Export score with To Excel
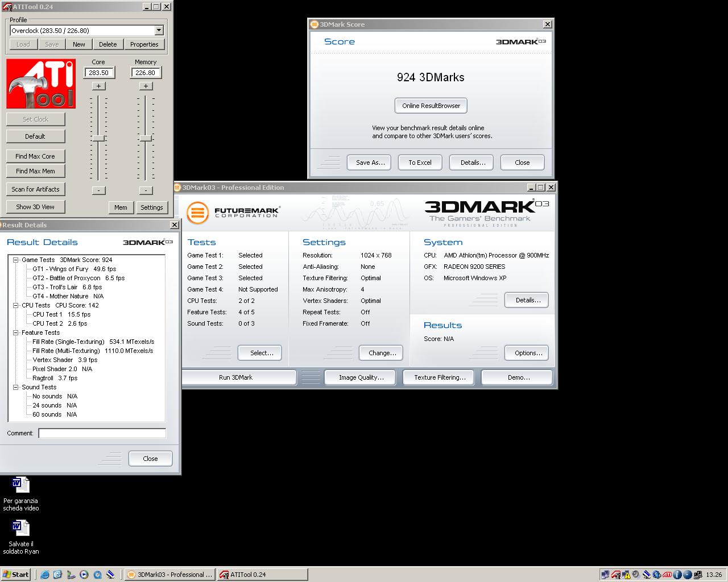 (420, 163)
